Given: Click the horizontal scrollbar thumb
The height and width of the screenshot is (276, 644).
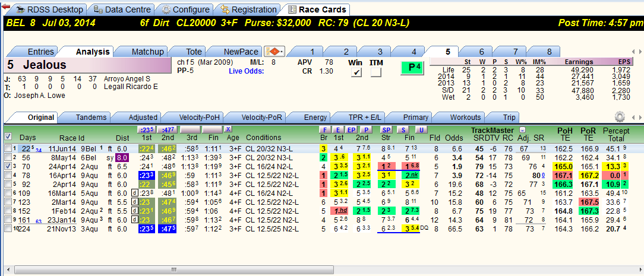Looking at the screenshot, I should [173, 269].
